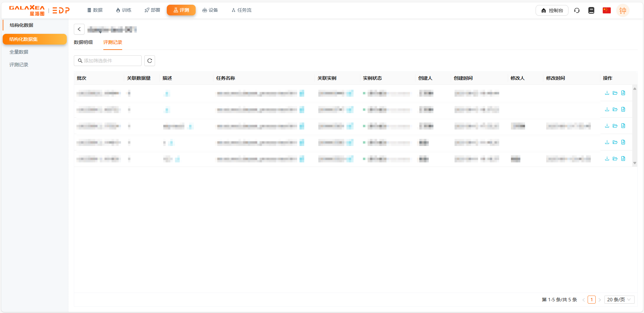Open the folder icon in the fourth row
644x313 pixels.
pyautogui.click(x=615, y=142)
